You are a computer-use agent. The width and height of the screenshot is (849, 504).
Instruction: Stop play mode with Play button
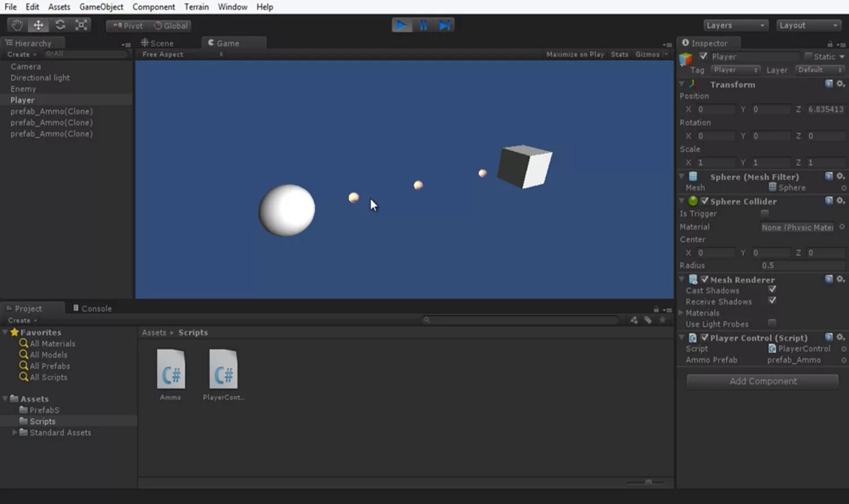click(401, 25)
